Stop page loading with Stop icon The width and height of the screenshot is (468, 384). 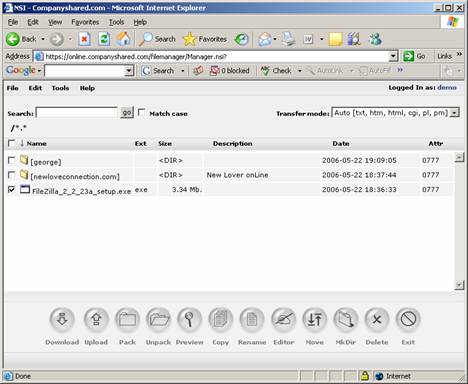click(x=84, y=39)
